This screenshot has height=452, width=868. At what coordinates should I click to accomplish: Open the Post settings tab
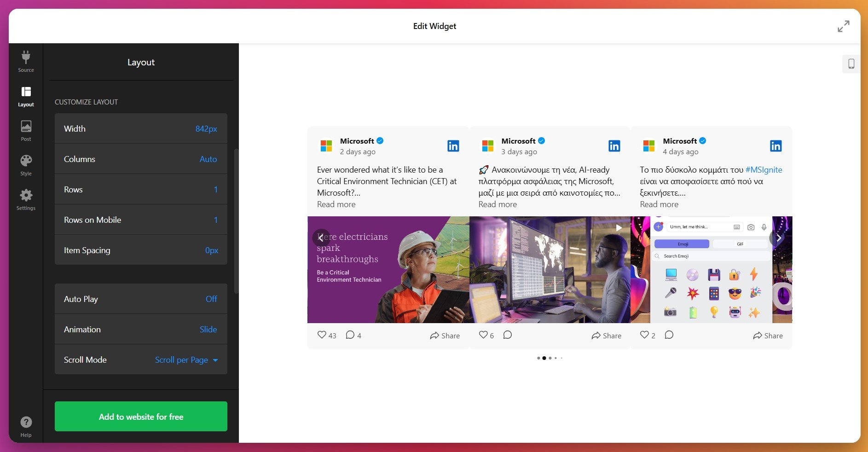click(26, 131)
